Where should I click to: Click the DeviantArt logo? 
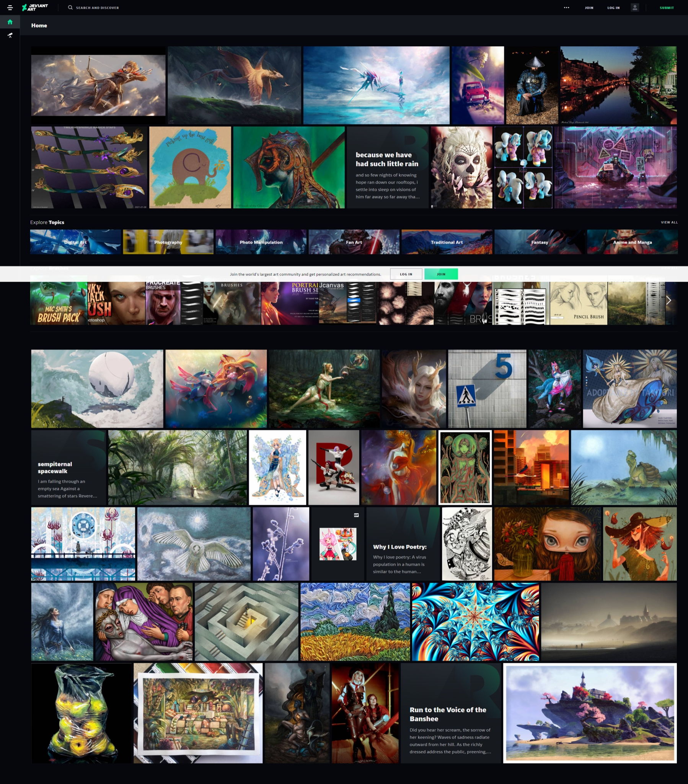coord(35,8)
